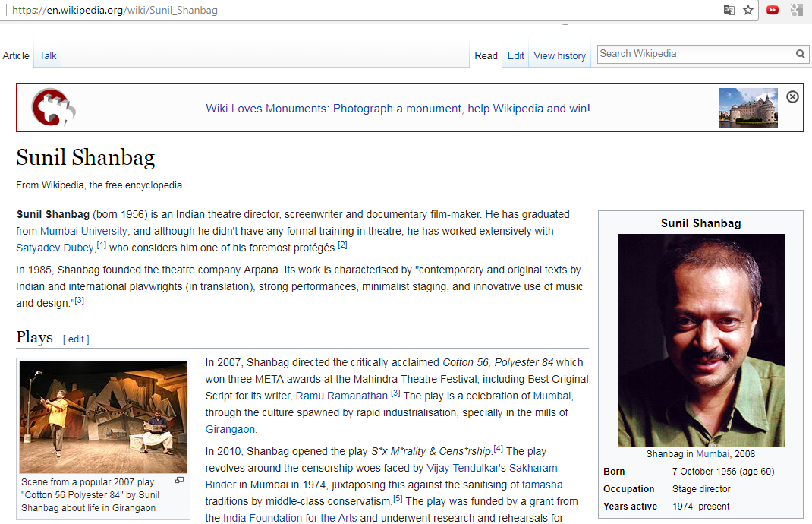Switch to the Article tab
Image resolution: width=812 pixels, height=524 pixels.
tap(16, 55)
